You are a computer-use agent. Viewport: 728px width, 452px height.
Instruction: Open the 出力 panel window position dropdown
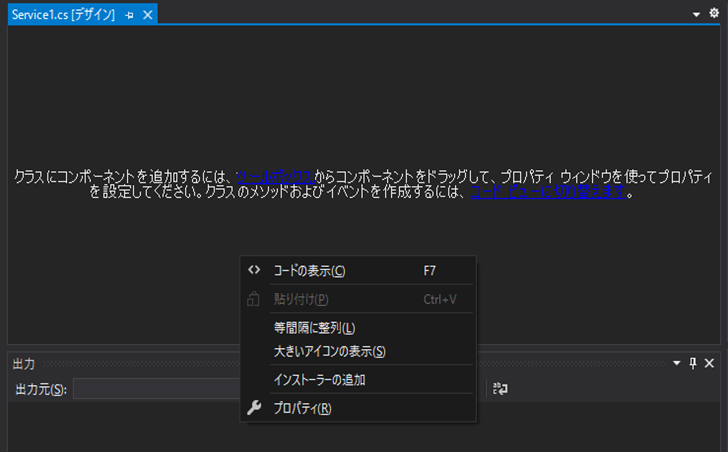[x=676, y=363]
